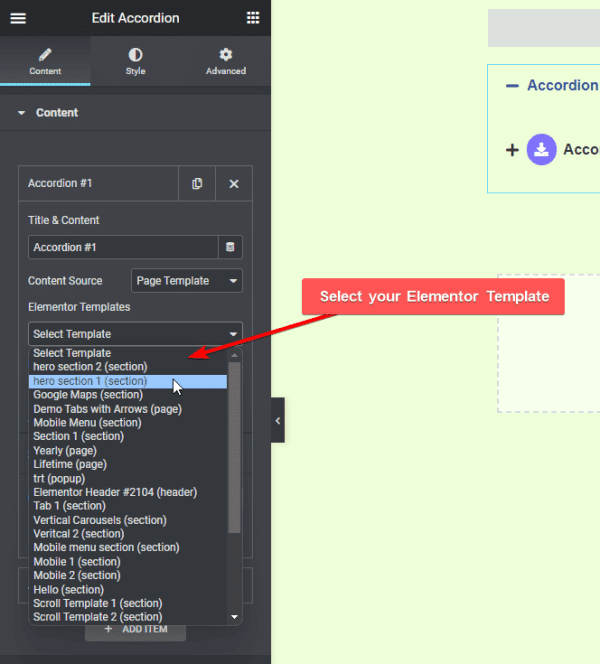
Task: Open the Content Source dropdown
Action: coord(187,281)
